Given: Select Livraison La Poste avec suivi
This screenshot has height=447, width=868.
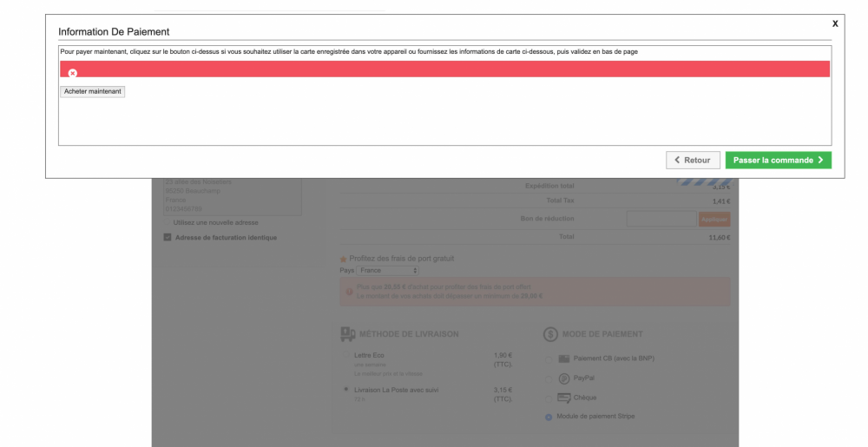Looking at the screenshot, I should pos(346,390).
